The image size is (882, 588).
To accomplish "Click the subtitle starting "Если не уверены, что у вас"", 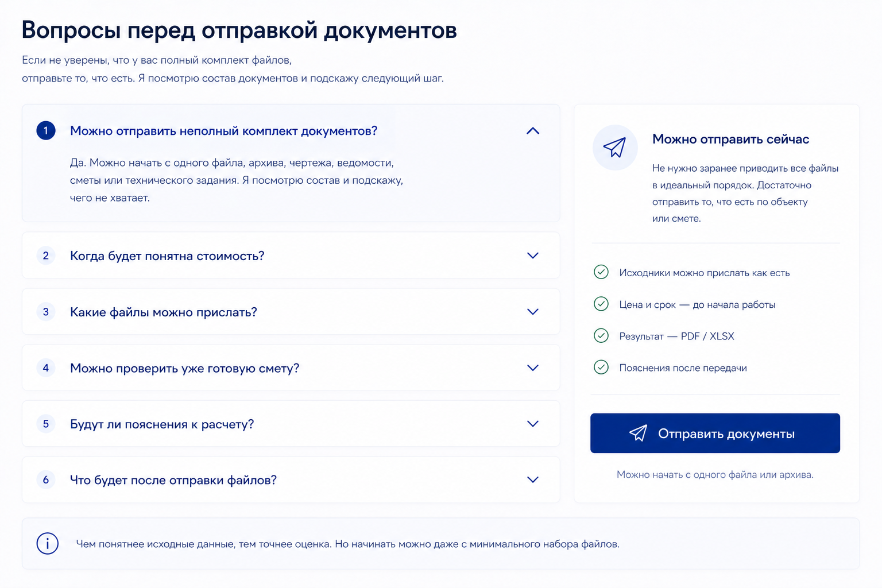I will tap(233, 69).
